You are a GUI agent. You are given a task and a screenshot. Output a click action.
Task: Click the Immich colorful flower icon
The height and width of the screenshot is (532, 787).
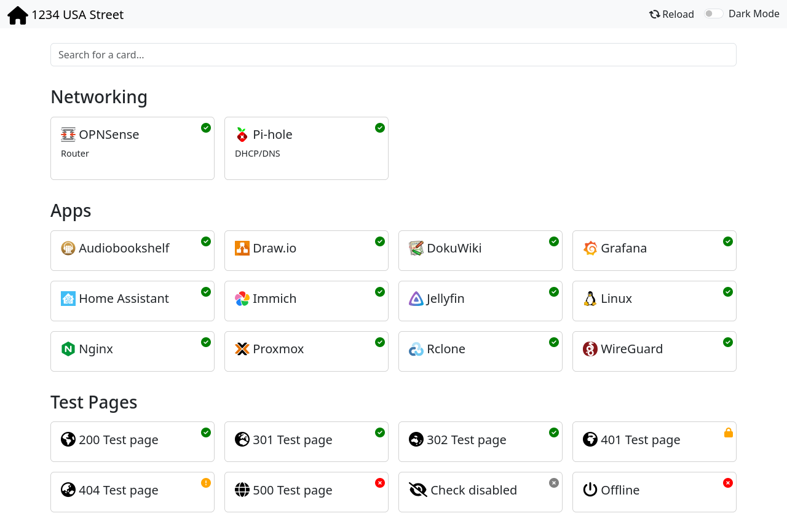(242, 299)
